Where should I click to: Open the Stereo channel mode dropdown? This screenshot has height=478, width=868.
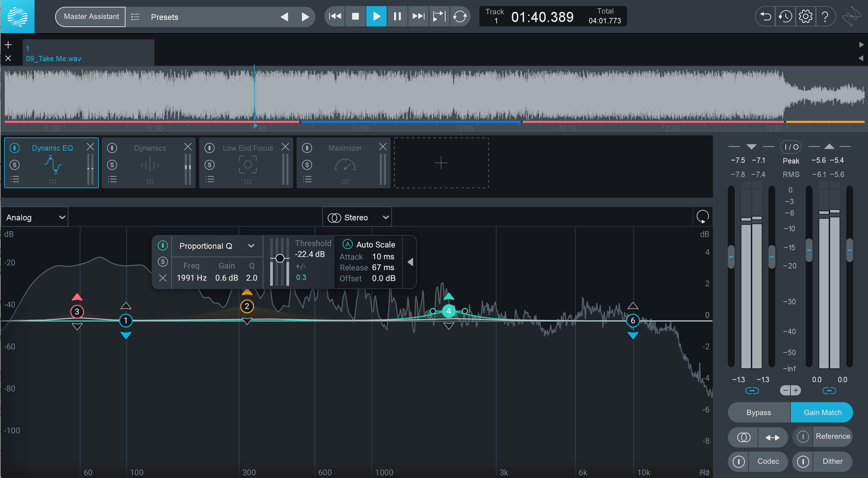tap(357, 217)
